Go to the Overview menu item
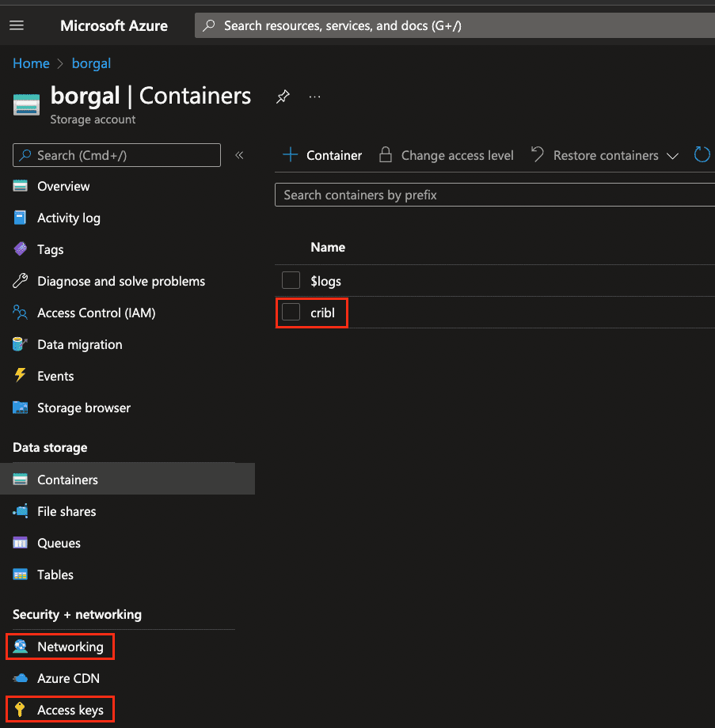The image size is (715, 728). pyautogui.click(x=63, y=186)
